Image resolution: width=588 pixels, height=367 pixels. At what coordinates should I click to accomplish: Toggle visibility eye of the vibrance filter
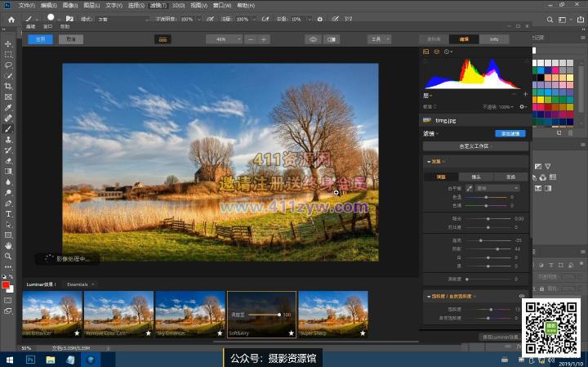522,296
